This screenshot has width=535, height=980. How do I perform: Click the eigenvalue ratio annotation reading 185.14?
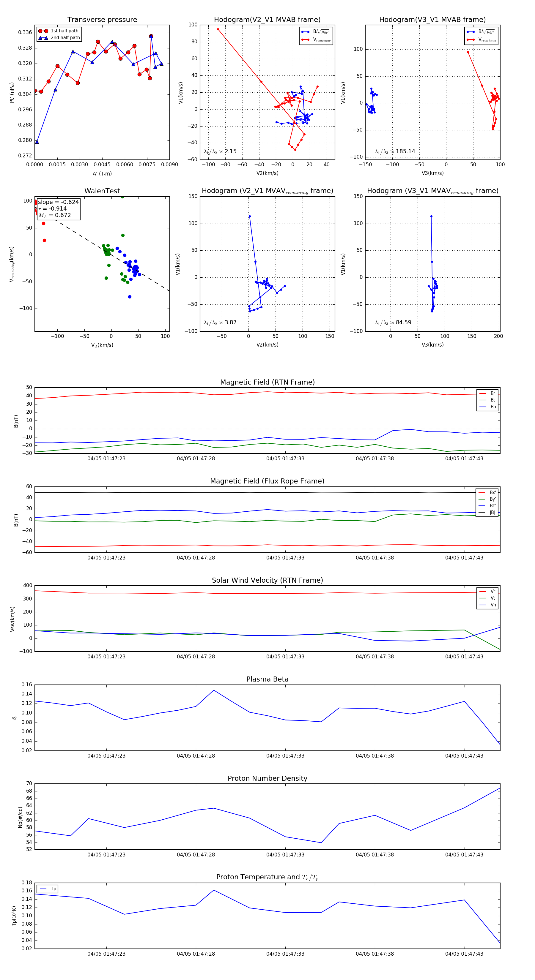[395, 151]
